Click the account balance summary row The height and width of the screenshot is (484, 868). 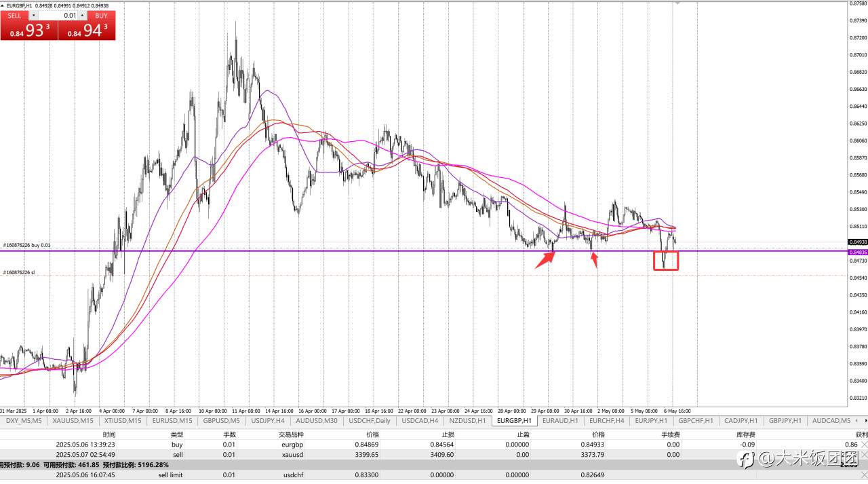(434, 465)
